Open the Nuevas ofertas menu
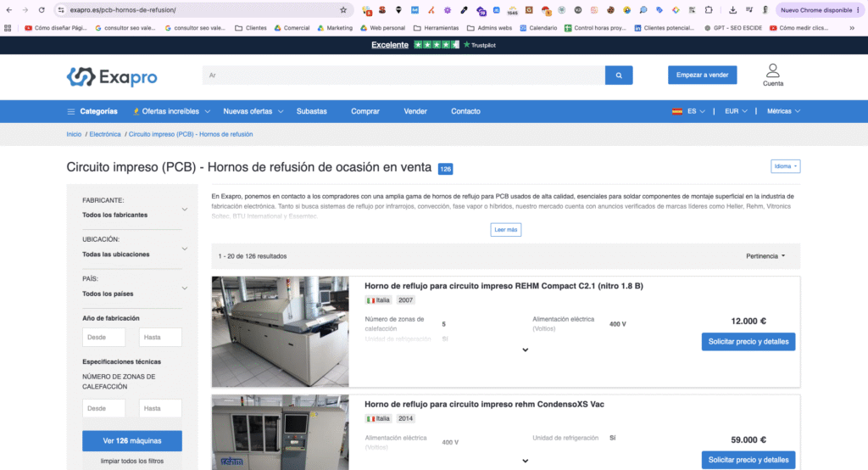Viewport: 868px width, 470px height. (x=253, y=111)
